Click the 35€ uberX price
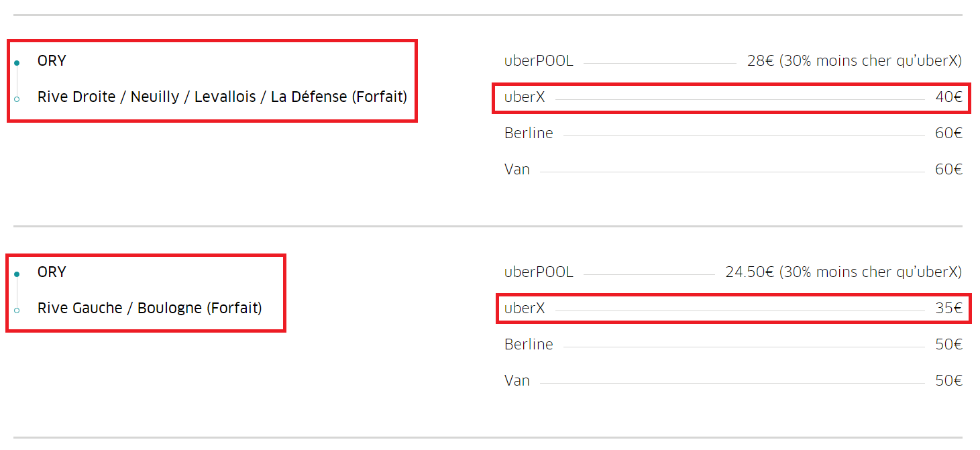This screenshot has width=980, height=450. (949, 308)
